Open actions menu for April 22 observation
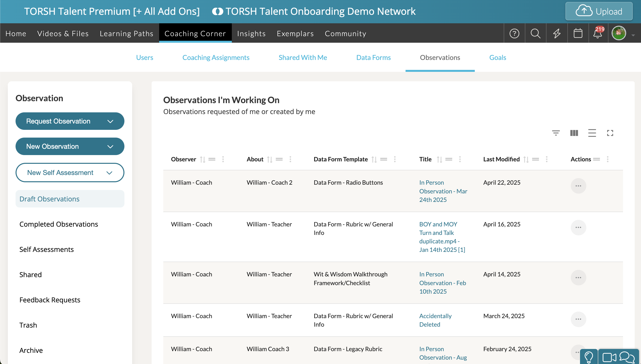Image resolution: width=641 pixels, height=364 pixels. pos(578,186)
